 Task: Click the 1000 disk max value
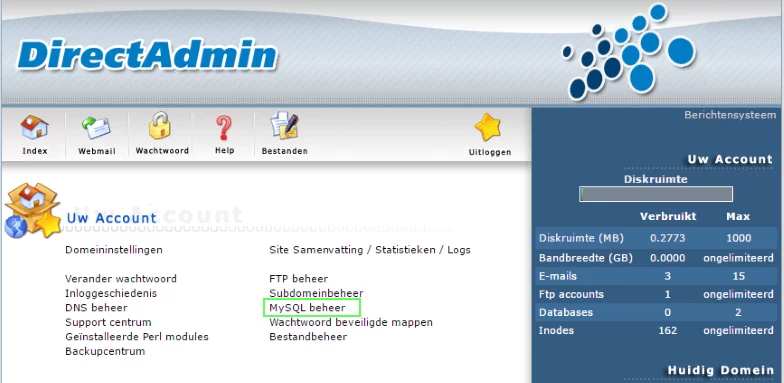[738, 238]
